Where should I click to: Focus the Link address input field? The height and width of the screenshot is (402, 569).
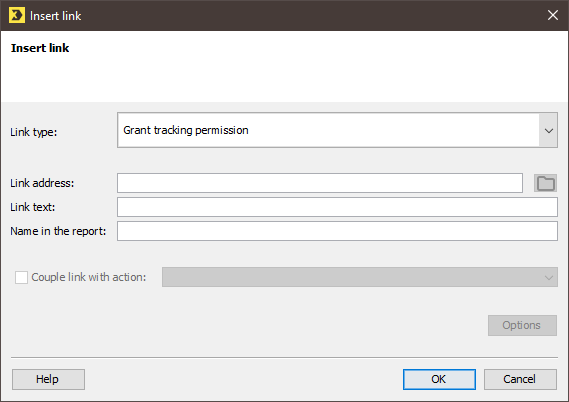tap(320, 183)
